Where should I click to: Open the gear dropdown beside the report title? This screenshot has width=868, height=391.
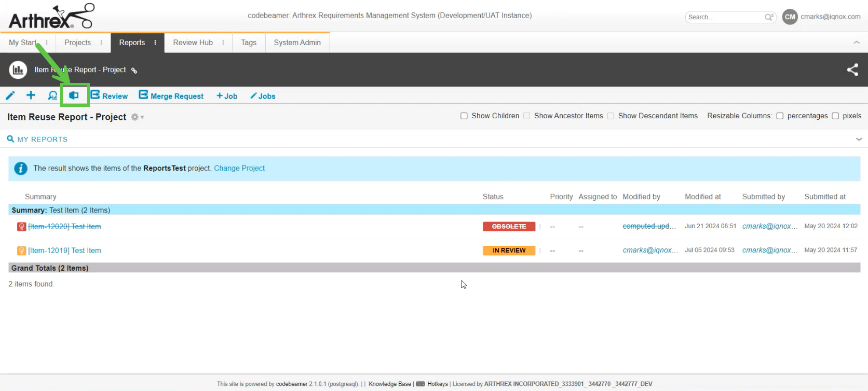click(137, 117)
